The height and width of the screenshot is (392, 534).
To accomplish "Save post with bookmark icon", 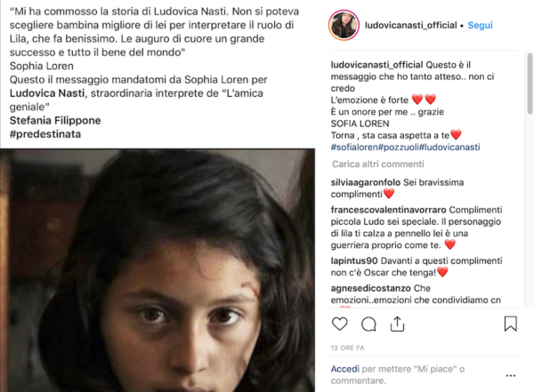I will click(x=510, y=324).
